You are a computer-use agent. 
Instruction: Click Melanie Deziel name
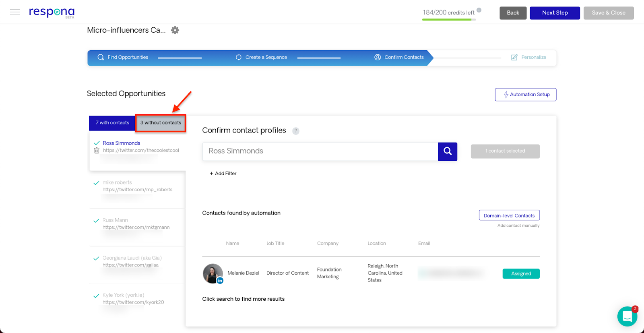pyautogui.click(x=244, y=273)
